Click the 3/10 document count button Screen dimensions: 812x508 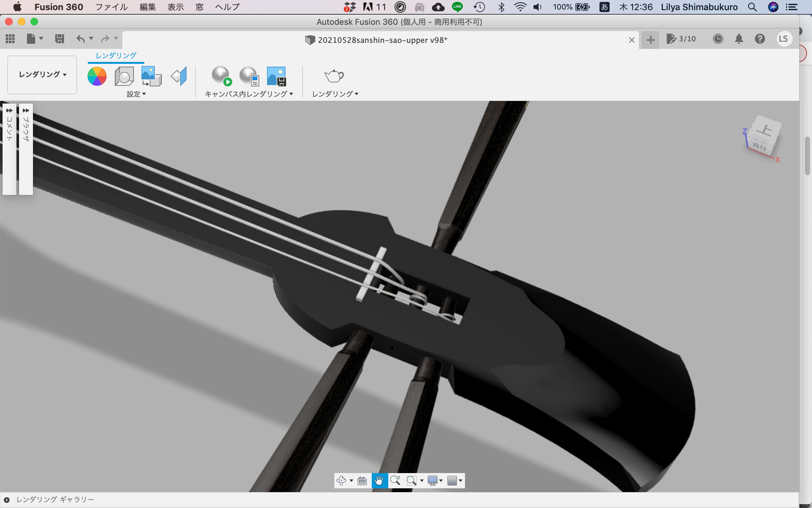(681, 39)
